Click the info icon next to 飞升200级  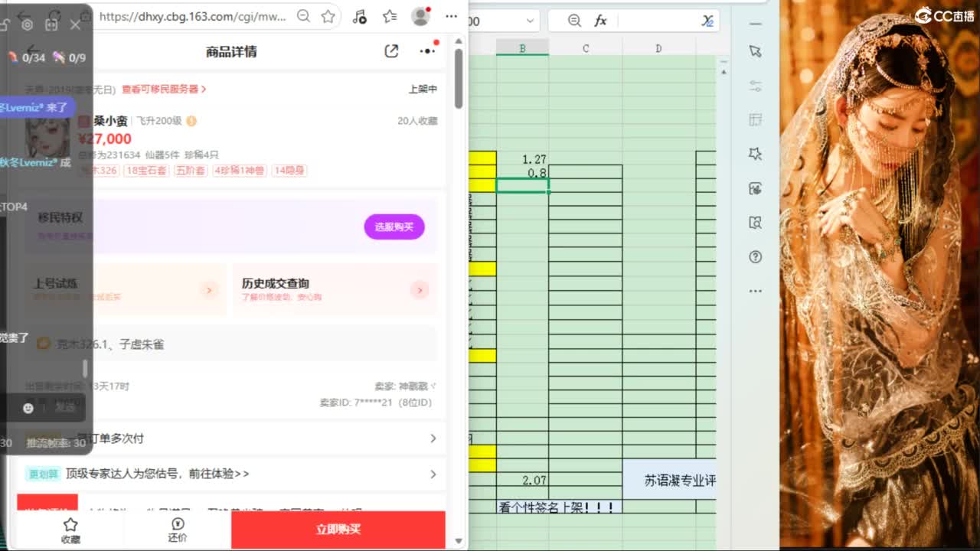191,121
